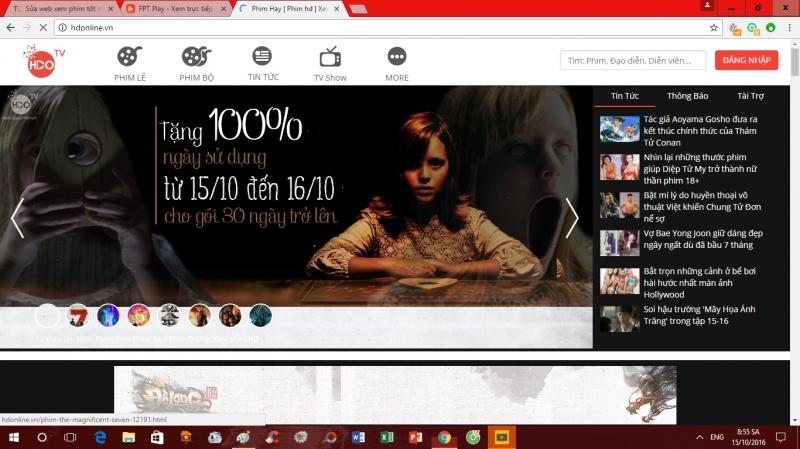Image resolution: width=800 pixels, height=449 pixels.
Task: Open the TV Show icon
Action: pos(330,57)
